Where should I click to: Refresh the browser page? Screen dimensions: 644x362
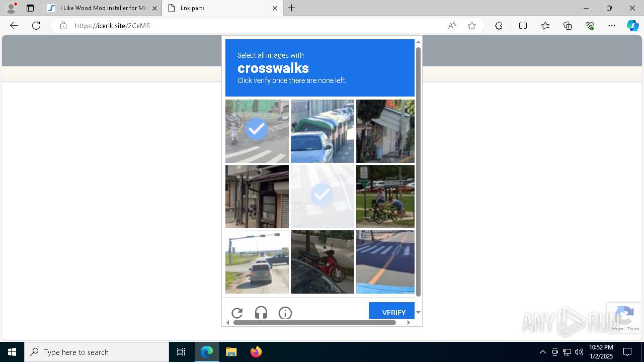[x=36, y=26]
